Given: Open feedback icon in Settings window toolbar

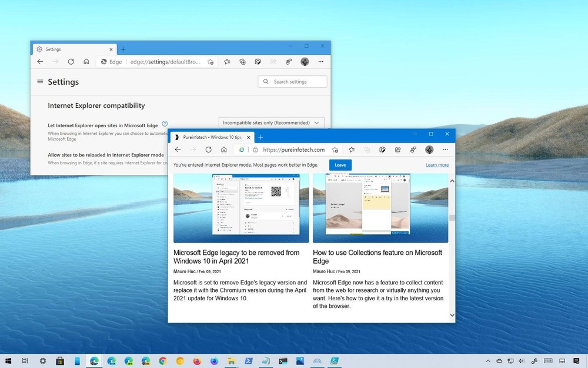Looking at the screenshot, I should tap(289, 62).
